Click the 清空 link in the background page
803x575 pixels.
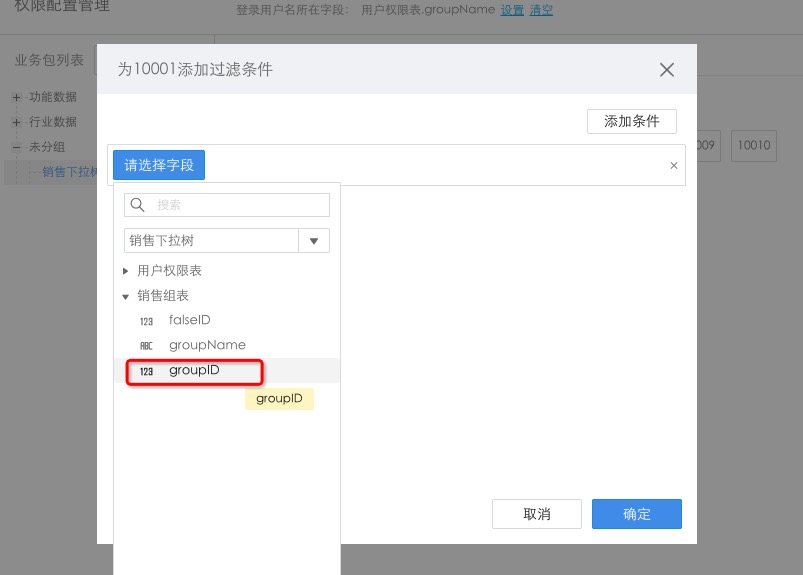point(541,10)
